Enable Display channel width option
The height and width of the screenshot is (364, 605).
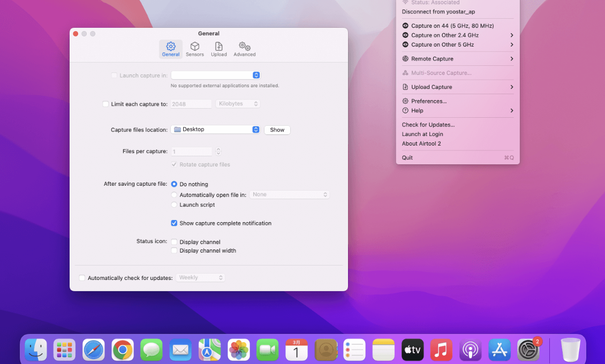[x=174, y=251]
